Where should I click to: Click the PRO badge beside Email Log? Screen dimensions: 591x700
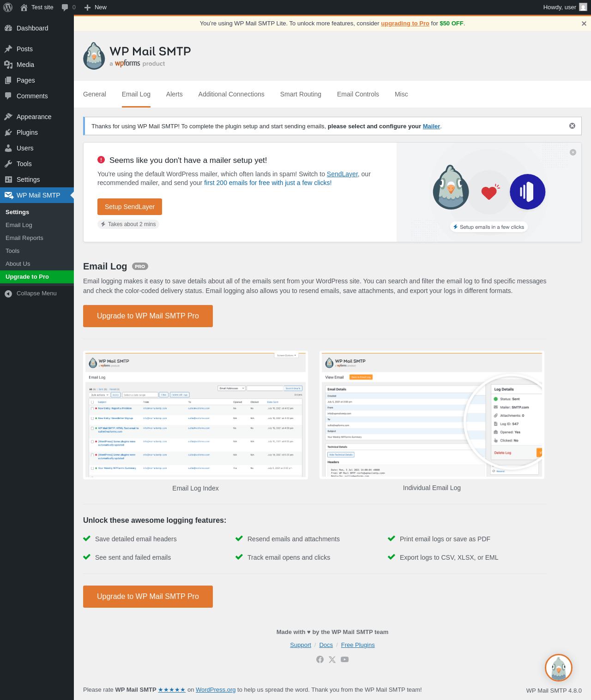pyautogui.click(x=140, y=266)
